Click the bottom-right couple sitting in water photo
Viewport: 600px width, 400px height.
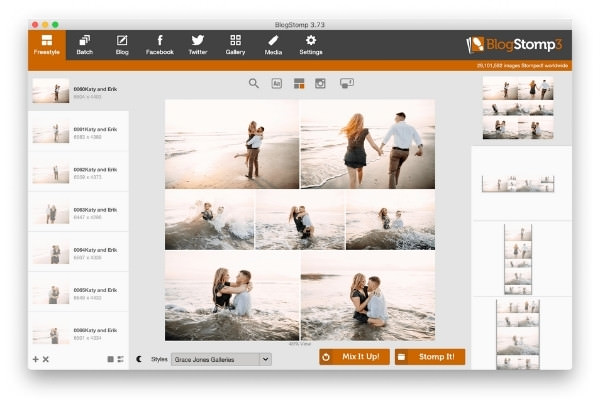[x=368, y=296]
